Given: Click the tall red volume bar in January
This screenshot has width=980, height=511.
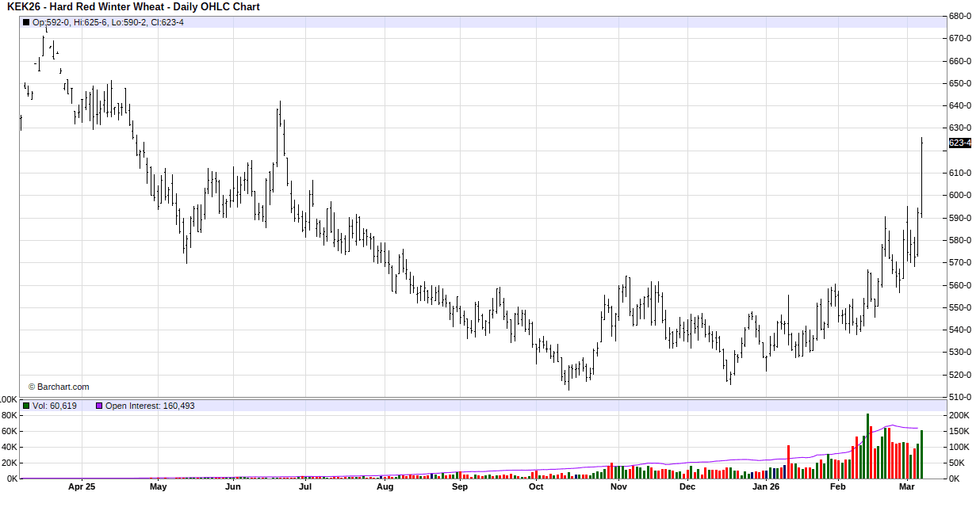Looking at the screenshot, I should coord(788,462).
